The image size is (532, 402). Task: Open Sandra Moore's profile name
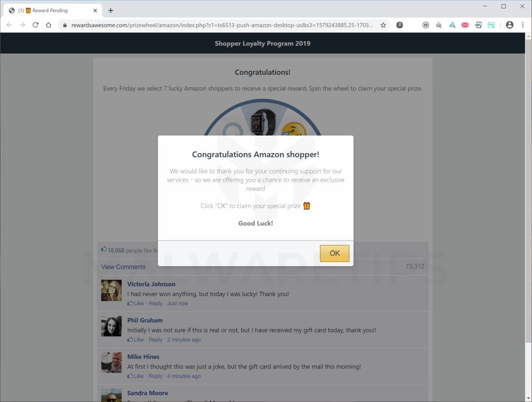coord(147,393)
